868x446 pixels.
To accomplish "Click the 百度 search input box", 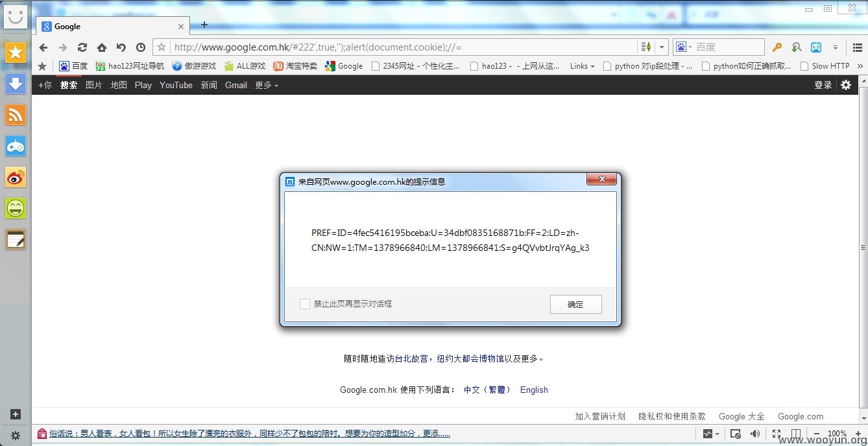I will pos(729,47).
